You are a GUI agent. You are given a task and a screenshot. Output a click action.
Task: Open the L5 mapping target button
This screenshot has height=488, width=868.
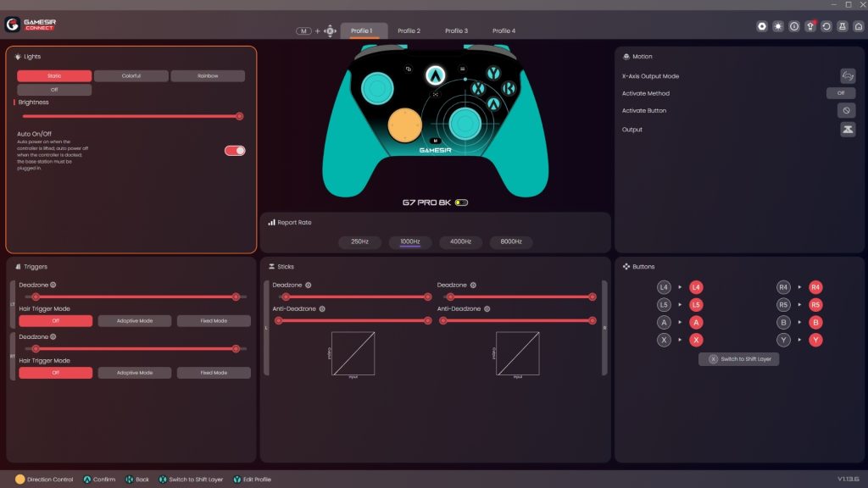tap(696, 305)
